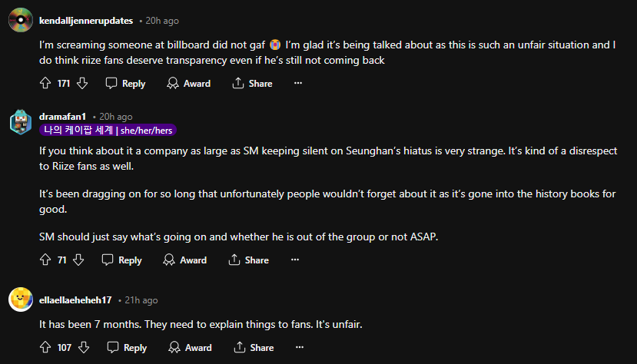Share dramafan1's comment

pyautogui.click(x=248, y=260)
